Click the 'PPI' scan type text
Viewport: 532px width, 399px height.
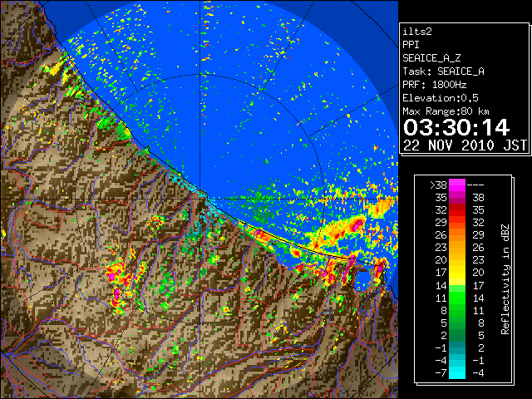tap(411, 45)
